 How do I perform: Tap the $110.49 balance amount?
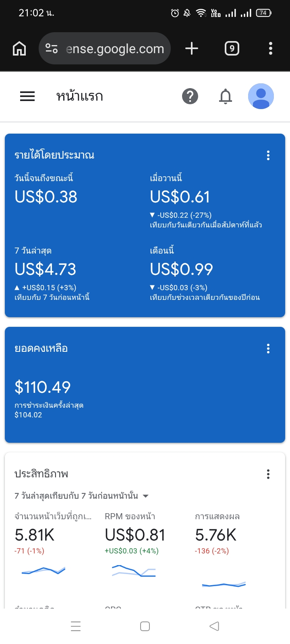point(43,387)
